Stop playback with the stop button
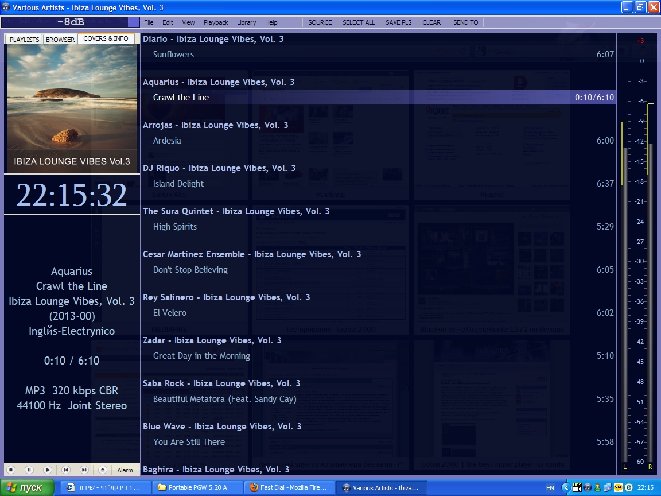The height and width of the screenshot is (496, 661). point(11,469)
